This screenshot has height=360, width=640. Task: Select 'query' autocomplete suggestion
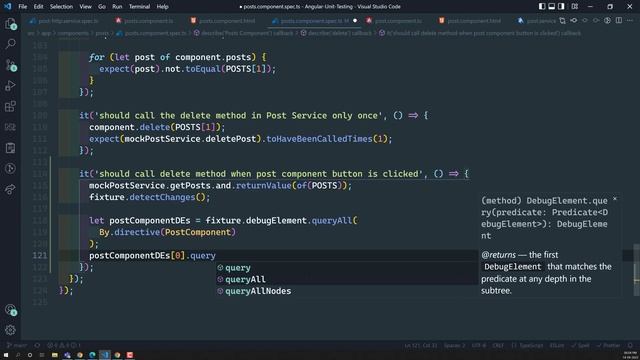click(347, 268)
